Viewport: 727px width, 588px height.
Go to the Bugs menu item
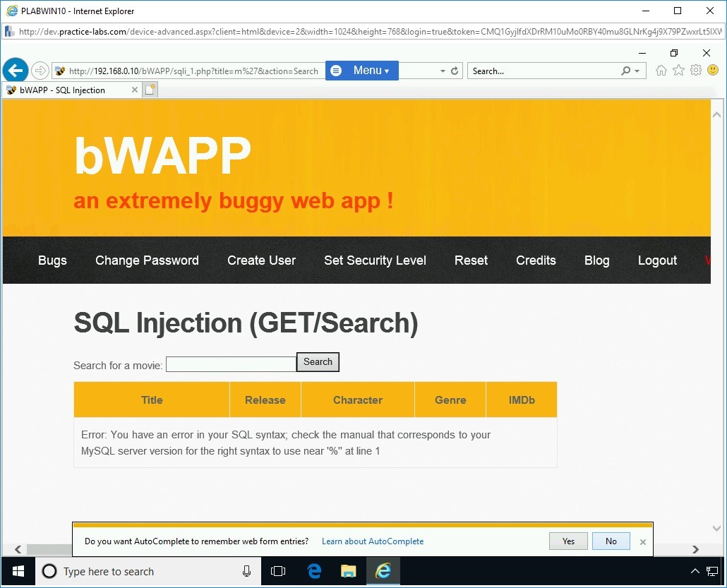52,260
